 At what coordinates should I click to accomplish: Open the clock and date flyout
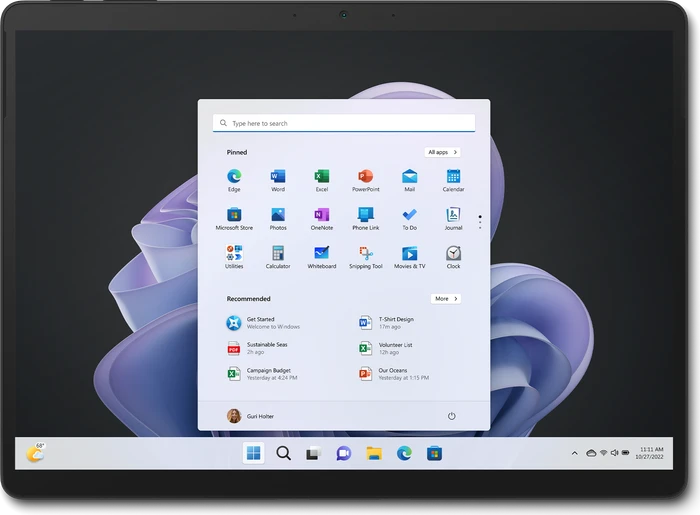(x=651, y=453)
